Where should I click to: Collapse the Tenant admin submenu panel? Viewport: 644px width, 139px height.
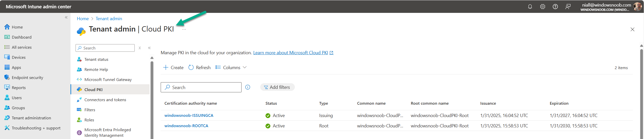[x=149, y=48]
